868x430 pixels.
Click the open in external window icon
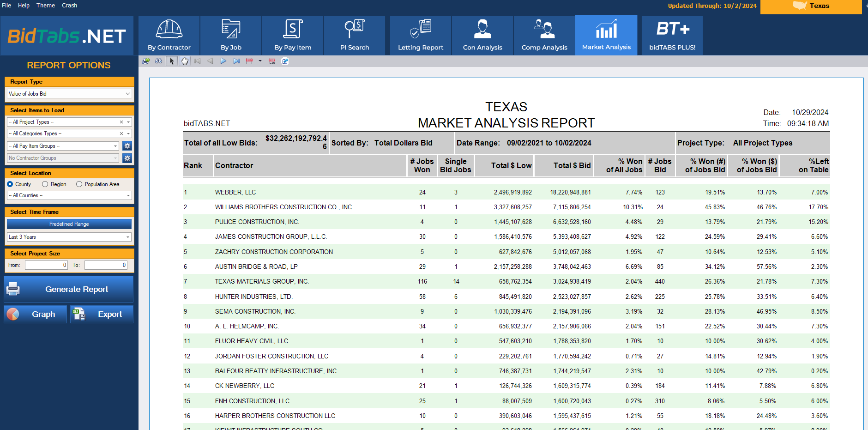(x=285, y=61)
